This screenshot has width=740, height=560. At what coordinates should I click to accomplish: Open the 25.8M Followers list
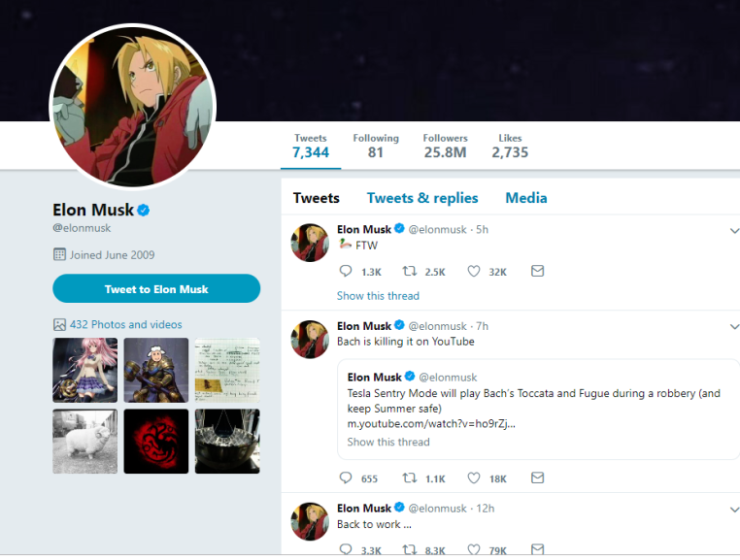[445, 146]
